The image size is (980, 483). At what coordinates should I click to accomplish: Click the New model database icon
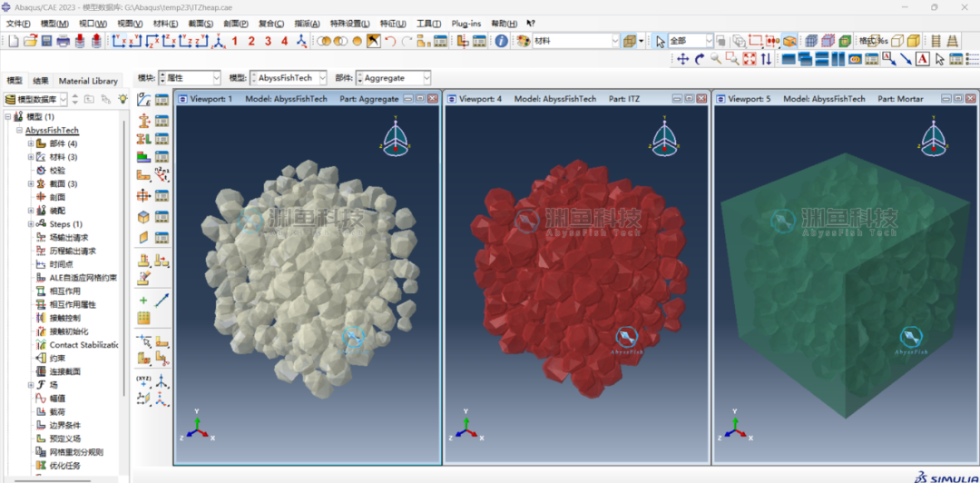(14, 41)
